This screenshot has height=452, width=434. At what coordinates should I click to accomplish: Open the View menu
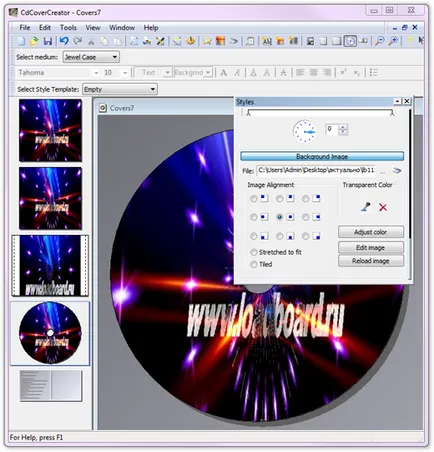93,28
